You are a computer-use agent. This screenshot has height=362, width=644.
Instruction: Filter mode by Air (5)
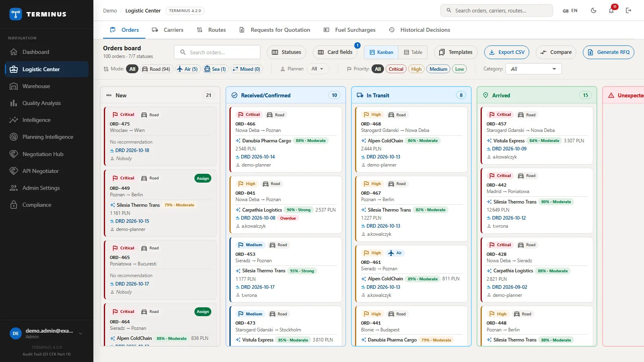pyautogui.click(x=188, y=69)
